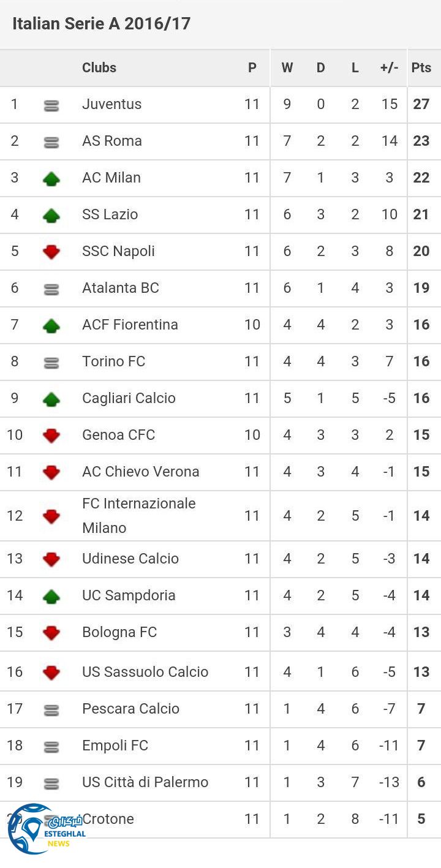
Task: Click the Italian Serie A 2016/17 title
Action: [x=102, y=24]
